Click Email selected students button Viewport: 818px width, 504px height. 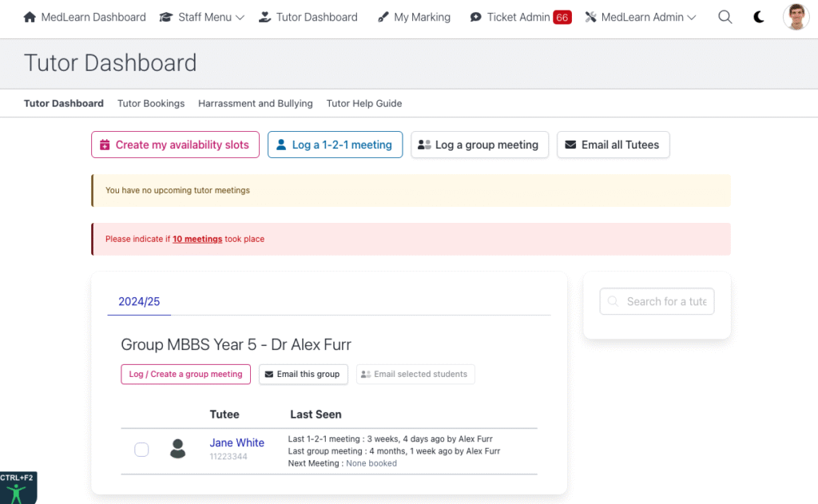[x=415, y=374]
